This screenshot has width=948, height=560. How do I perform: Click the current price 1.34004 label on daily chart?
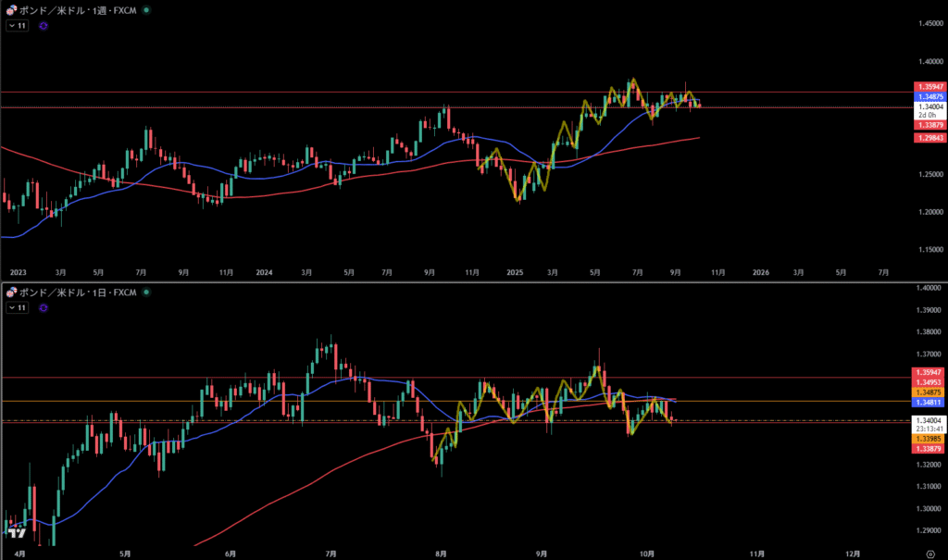click(929, 420)
